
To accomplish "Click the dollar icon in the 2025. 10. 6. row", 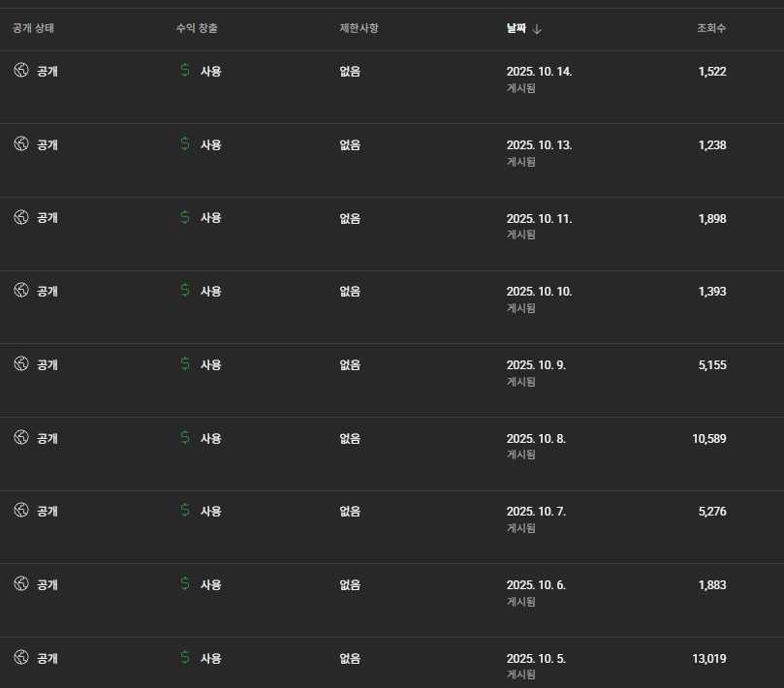I will tap(185, 584).
